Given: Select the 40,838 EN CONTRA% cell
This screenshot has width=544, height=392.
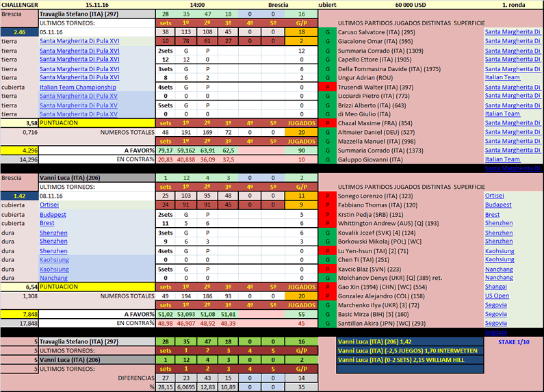Looking at the screenshot, I should pos(186,159).
